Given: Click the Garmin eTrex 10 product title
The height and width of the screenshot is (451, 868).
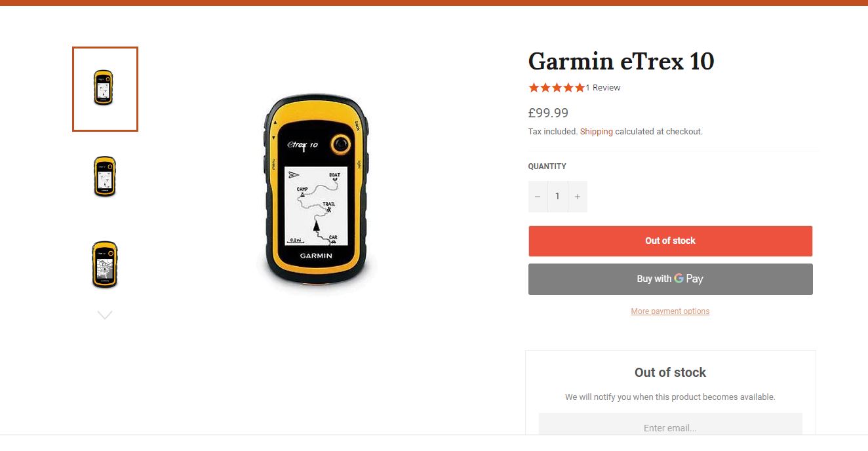Looking at the screenshot, I should point(621,62).
